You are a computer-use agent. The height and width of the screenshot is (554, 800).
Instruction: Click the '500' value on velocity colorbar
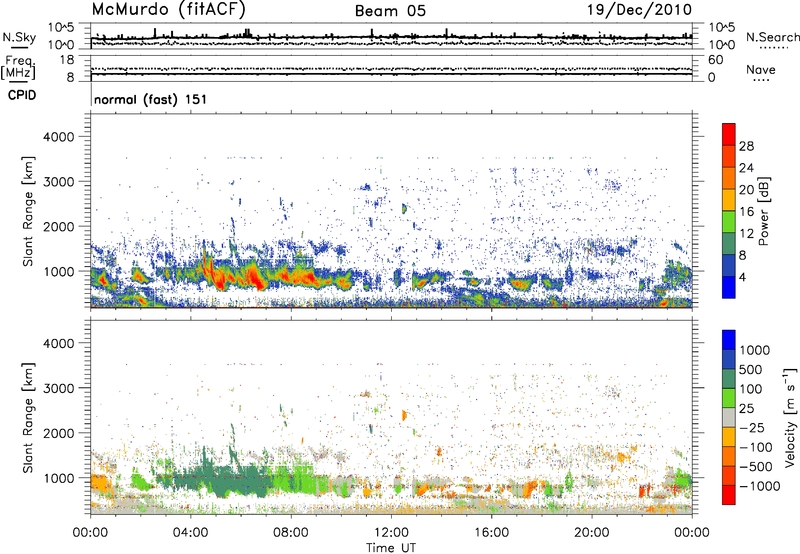coord(751,369)
